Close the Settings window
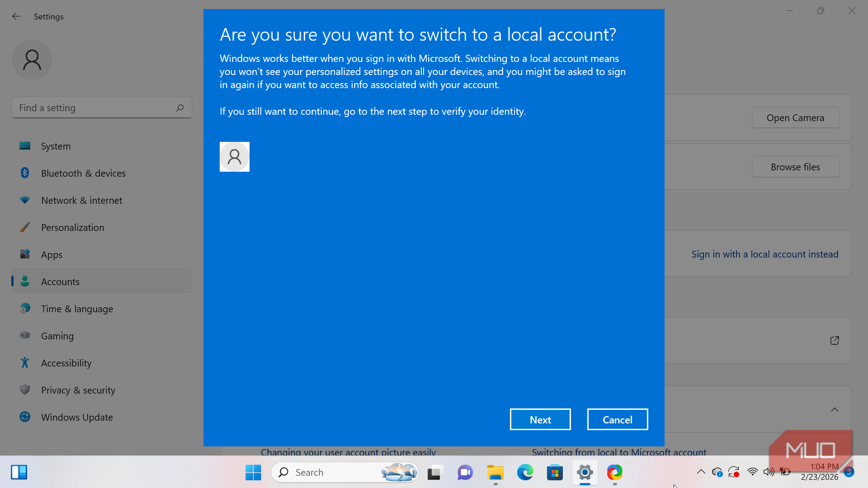 [852, 10]
